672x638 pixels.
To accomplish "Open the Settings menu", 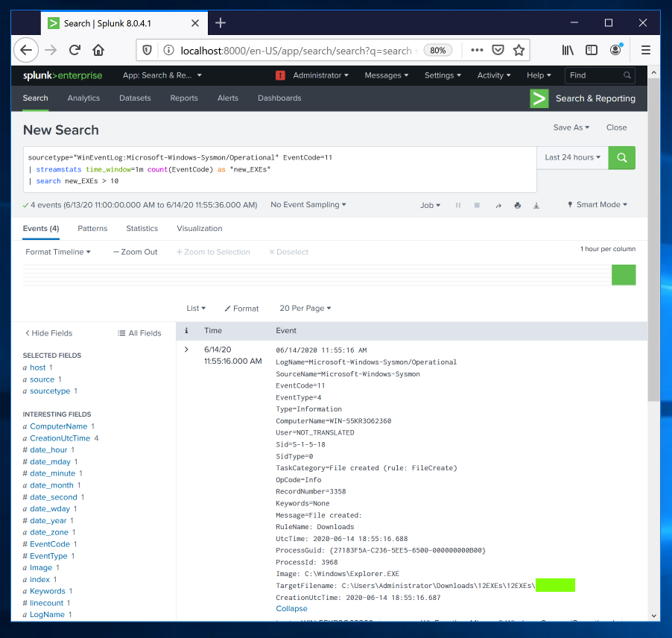I will click(x=443, y=75).
